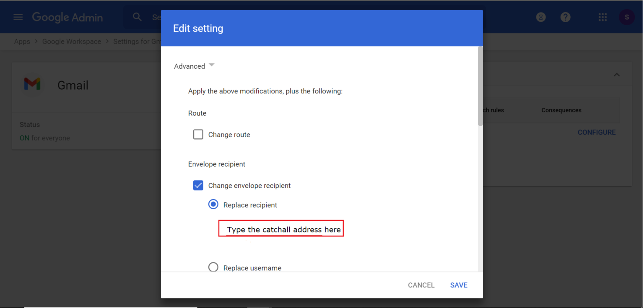Click the catchall address input field
Viewport: 644px width, 308px height.
[281, 228]
